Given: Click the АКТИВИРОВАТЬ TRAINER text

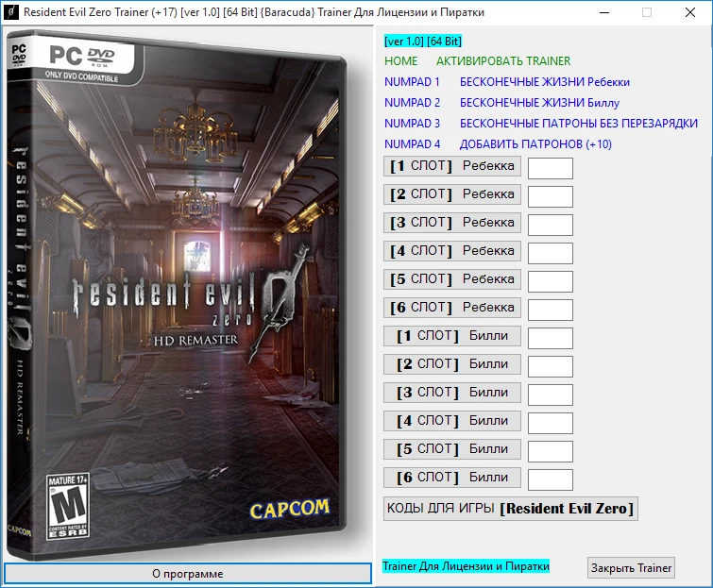Looking at the screenshot, I should (503, 61).
